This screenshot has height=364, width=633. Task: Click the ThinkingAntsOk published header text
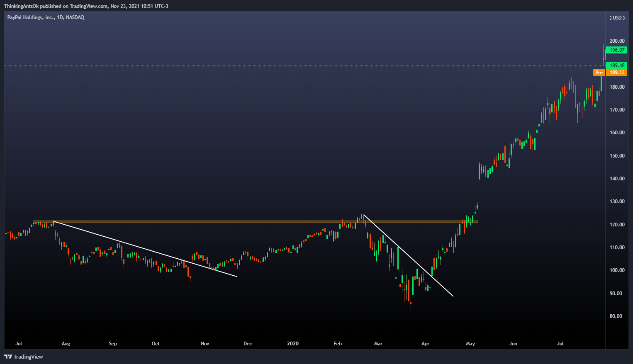point(86,6)
